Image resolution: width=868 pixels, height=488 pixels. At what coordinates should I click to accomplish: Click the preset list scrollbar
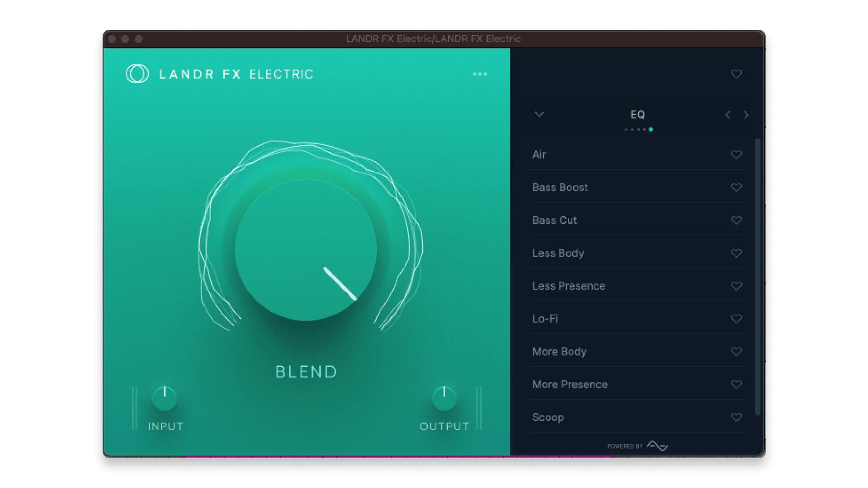tap(758, 277)
